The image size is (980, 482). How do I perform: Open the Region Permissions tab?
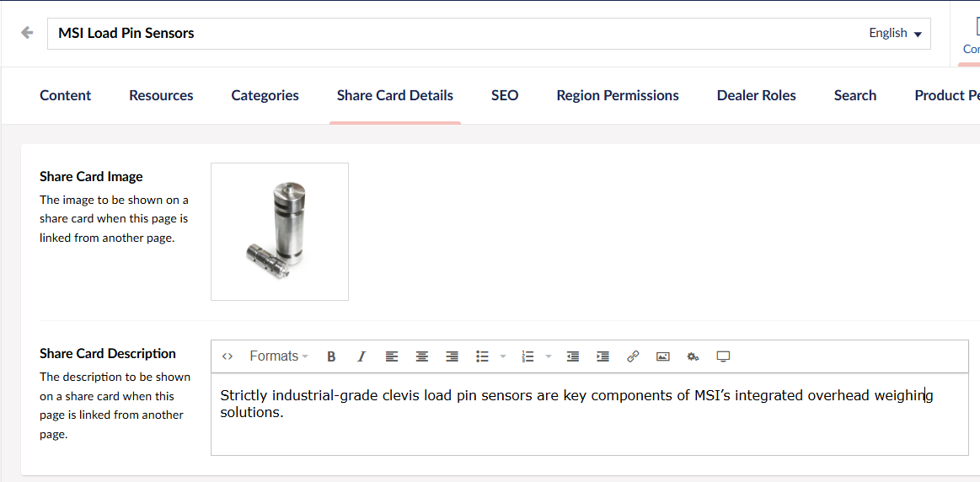(618, 95)
